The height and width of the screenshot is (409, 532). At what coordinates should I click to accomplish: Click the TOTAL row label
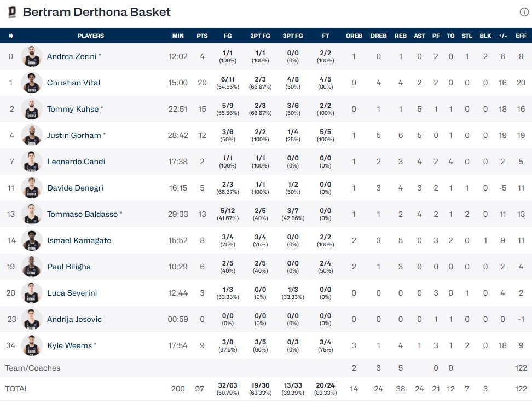[x=17, y=389]
